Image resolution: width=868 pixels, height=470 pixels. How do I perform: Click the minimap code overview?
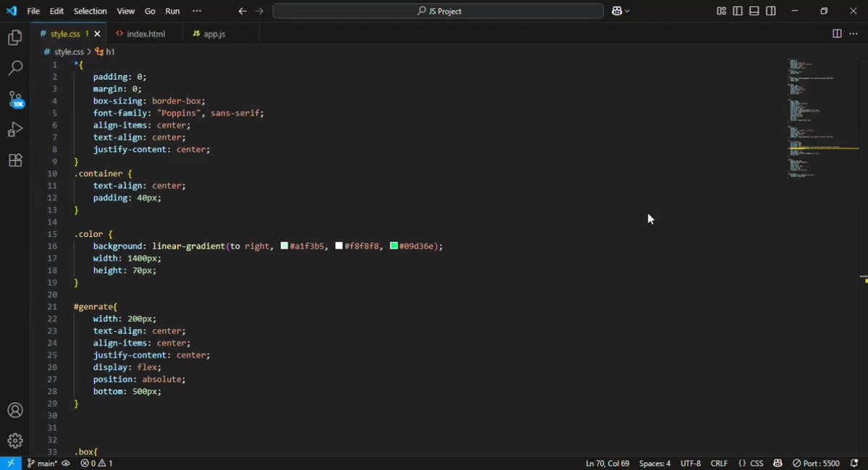point(822,118)
